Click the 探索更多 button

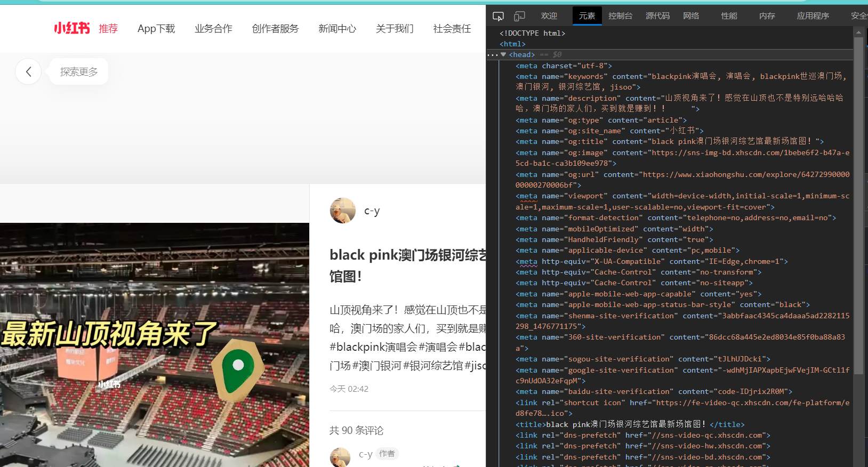point(79,71)
